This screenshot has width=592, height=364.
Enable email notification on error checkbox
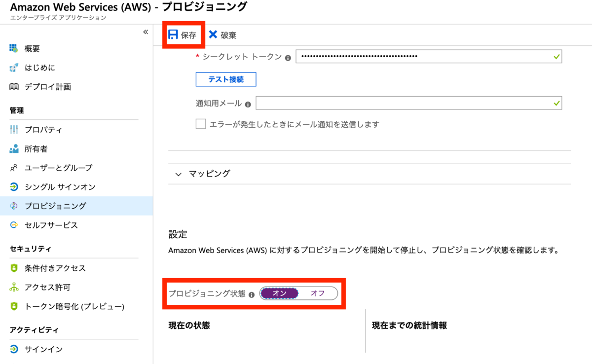[201, 124]
